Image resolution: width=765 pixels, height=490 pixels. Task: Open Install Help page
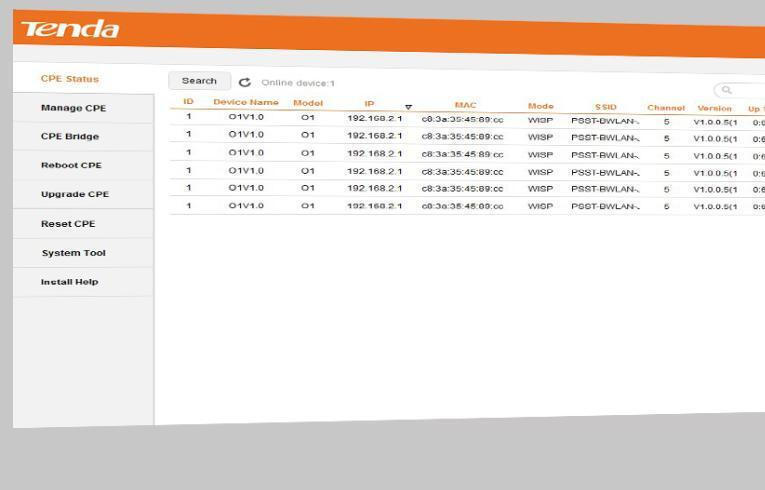coord(69,282)
